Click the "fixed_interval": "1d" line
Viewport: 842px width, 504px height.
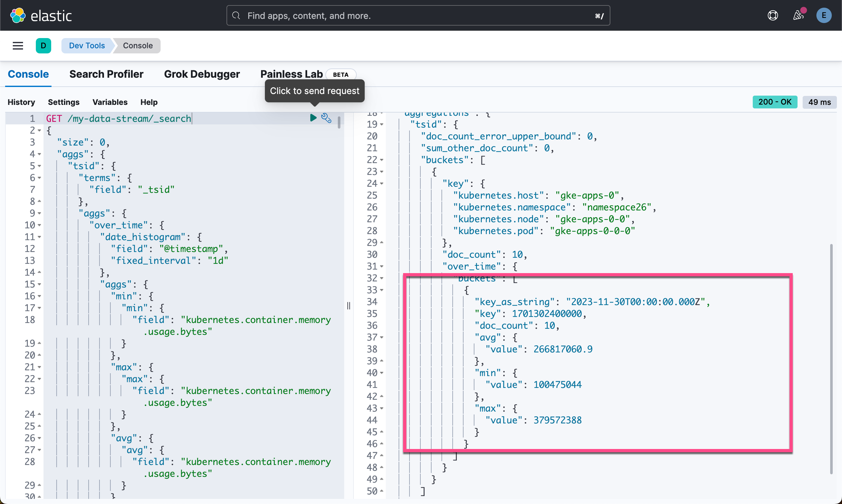tap(170, 261)
